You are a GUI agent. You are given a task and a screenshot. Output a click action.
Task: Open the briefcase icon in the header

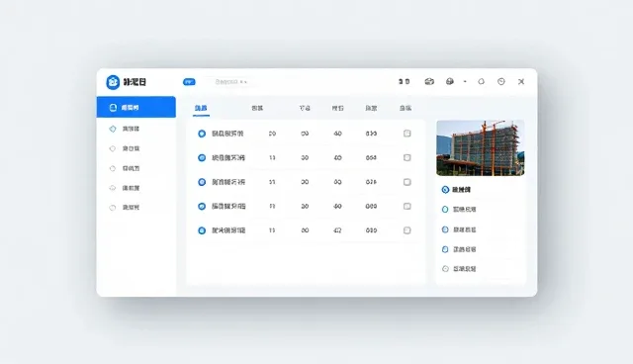pos(429,81)
